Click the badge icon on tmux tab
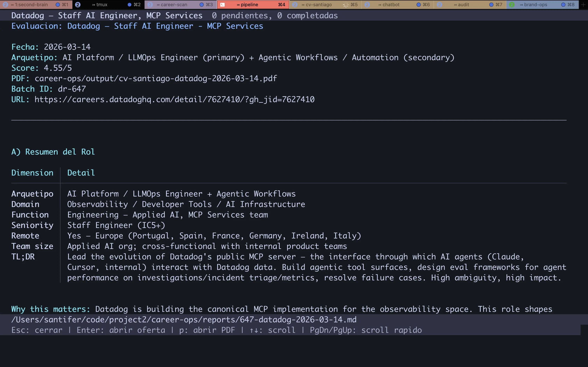Screen dimensions: 588x367 coord(78,5)
